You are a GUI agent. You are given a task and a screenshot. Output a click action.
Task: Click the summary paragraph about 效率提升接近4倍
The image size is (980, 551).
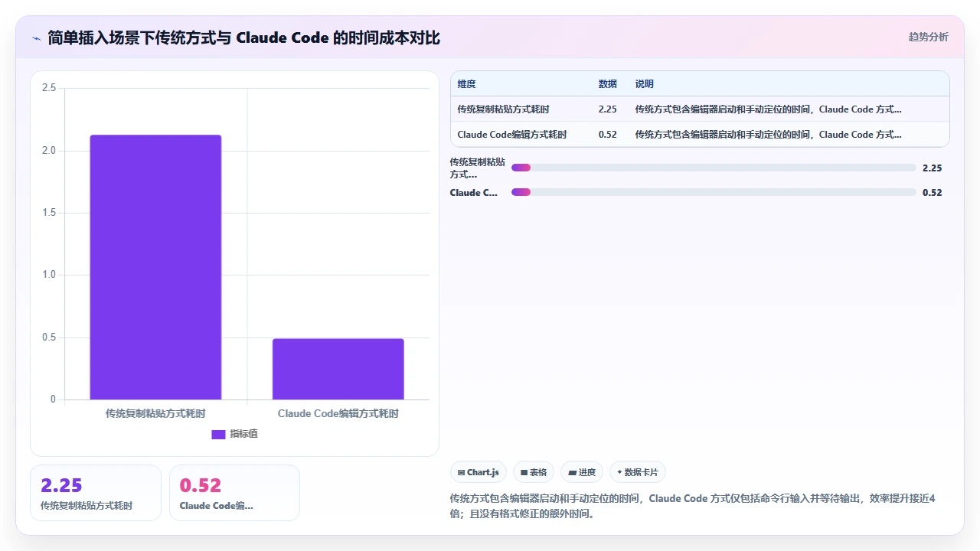pyautogui.click(x=693, y=506)
